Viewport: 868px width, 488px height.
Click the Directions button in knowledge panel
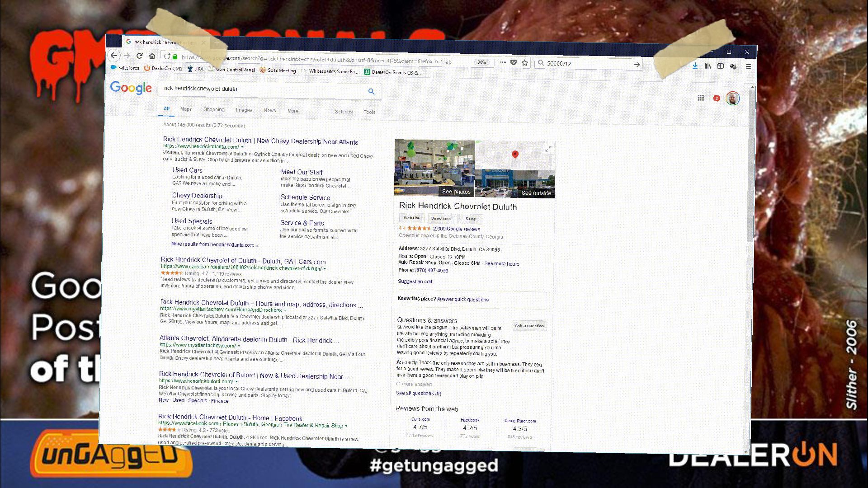click(441, 218)
